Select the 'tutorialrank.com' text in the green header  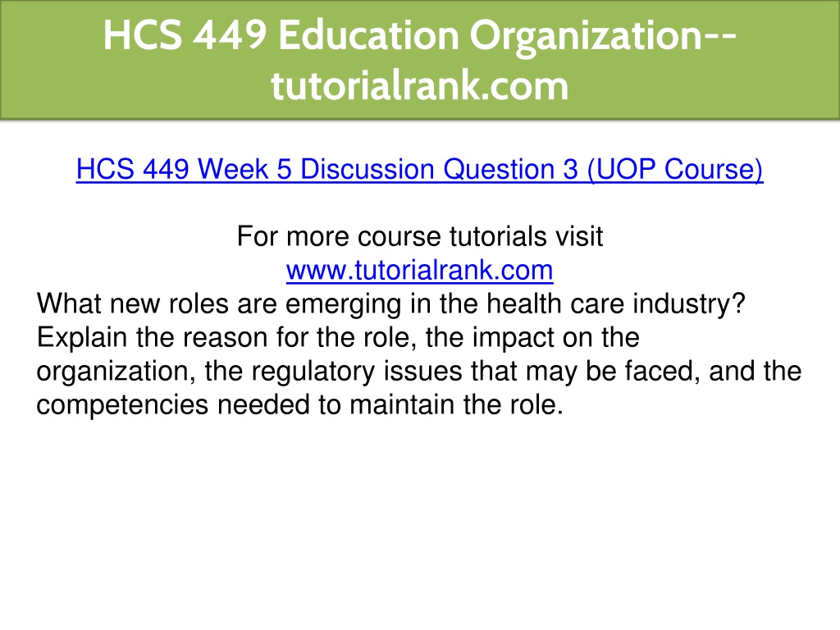coord(419,85)
